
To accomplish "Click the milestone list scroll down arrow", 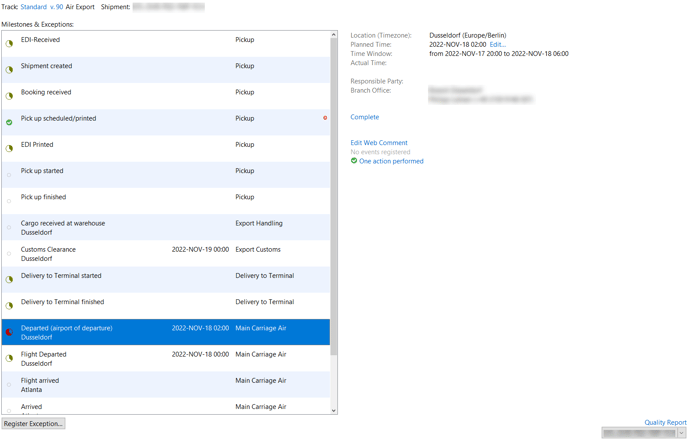I will coord(333,411).
